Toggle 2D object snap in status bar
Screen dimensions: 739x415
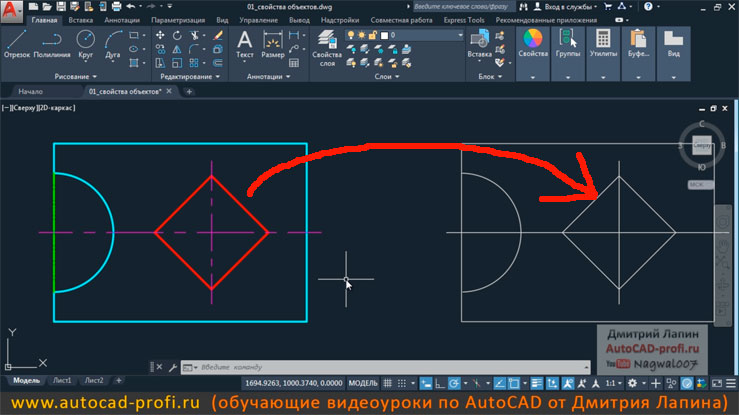click(514, 383)
